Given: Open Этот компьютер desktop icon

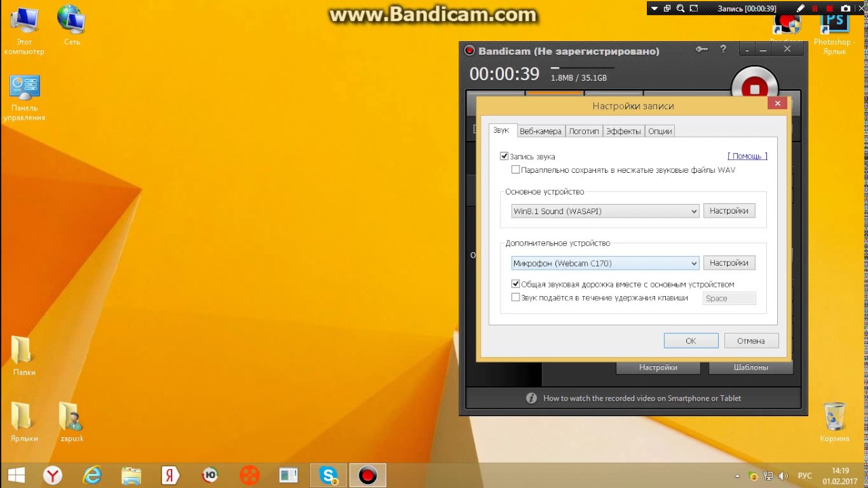Looking at the screenshot, I should 24,31.
